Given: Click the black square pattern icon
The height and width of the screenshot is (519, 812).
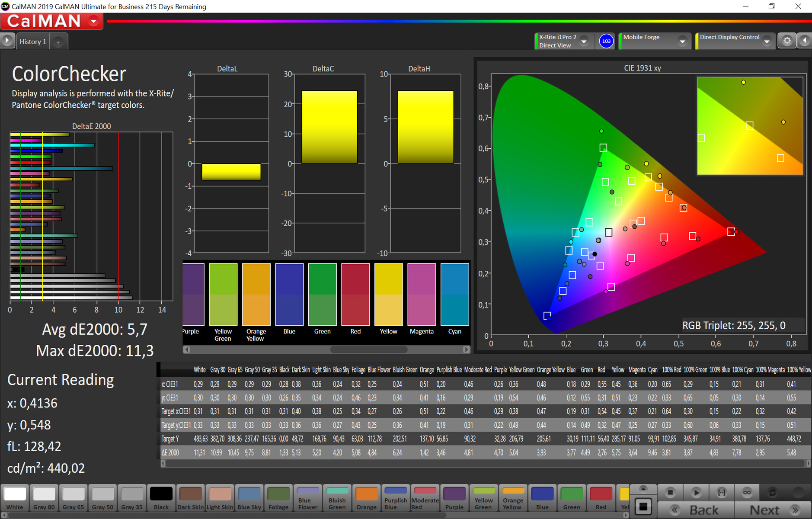Looking at the screenshot, I should (x=643, y=506).
